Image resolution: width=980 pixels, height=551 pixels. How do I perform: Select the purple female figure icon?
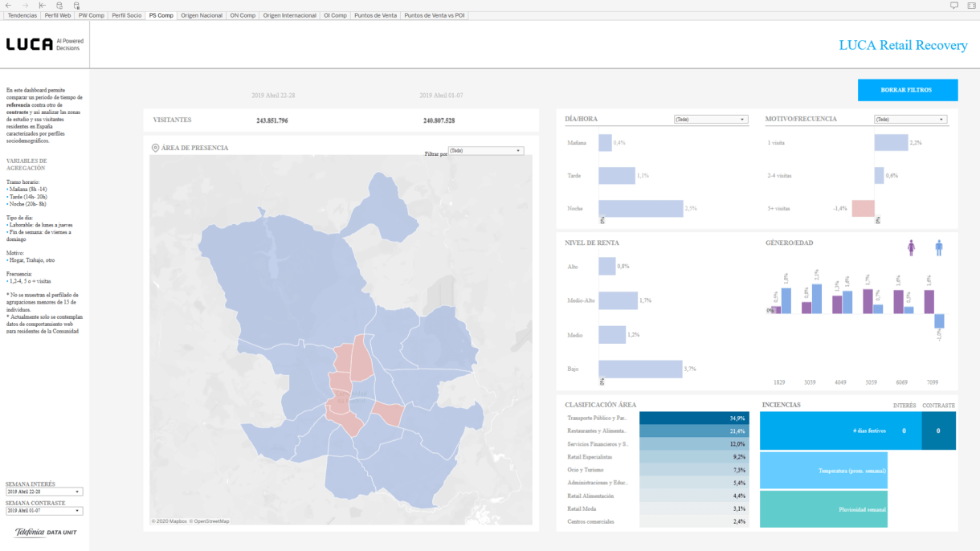911,248
